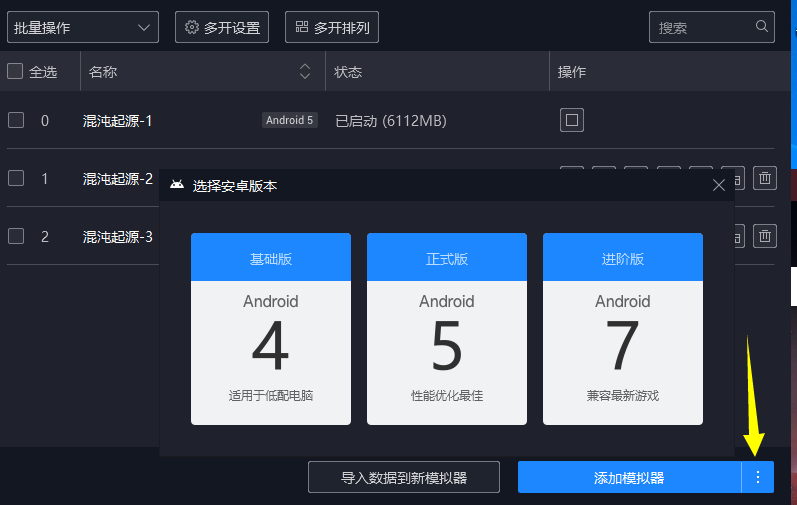Click the 已启动 (6112MB) status
Screen dimensions: 797x505
391,121
